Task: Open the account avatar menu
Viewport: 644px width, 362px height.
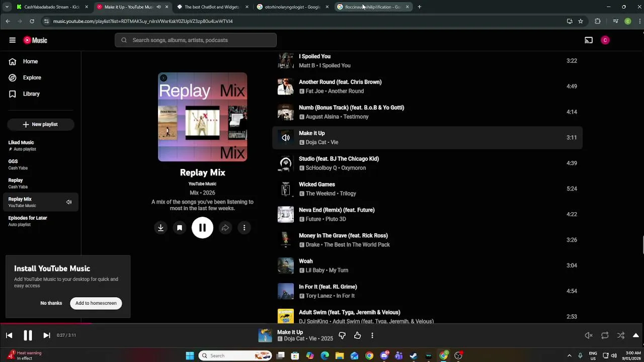Action: 605,40
